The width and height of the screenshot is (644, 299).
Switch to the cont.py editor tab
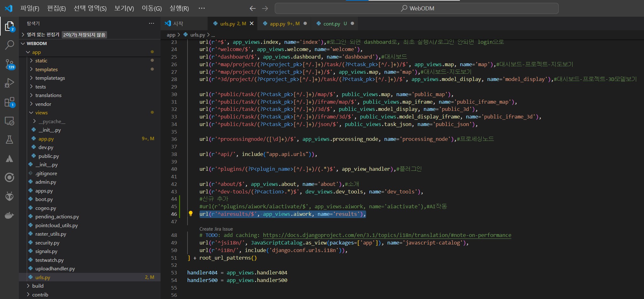pyautogui.click(x=335, y=23)
